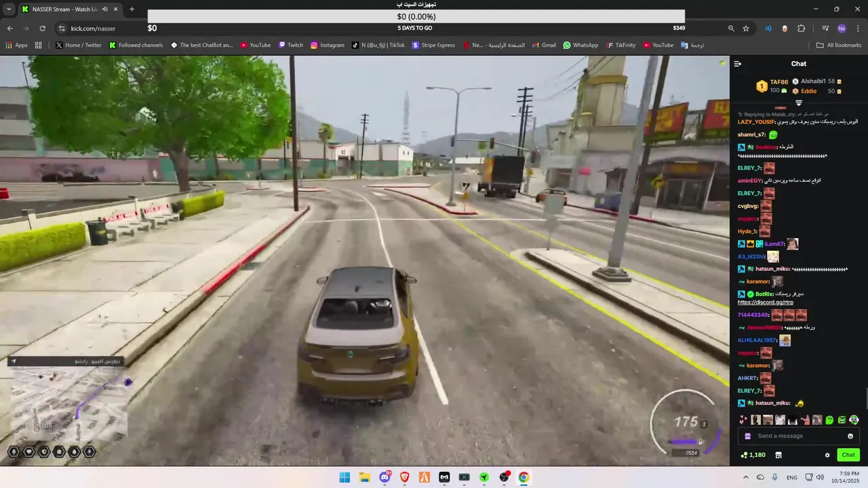Image resolution: width=868 pixels, height=488 pixels.
Task: Focus the Send a message input
Action: pos(798,436)
